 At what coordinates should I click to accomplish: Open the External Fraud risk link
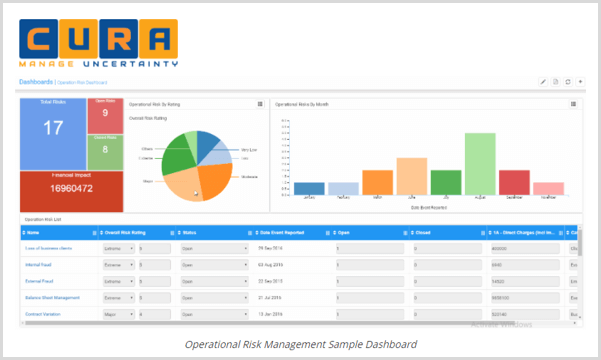[39, 281]
